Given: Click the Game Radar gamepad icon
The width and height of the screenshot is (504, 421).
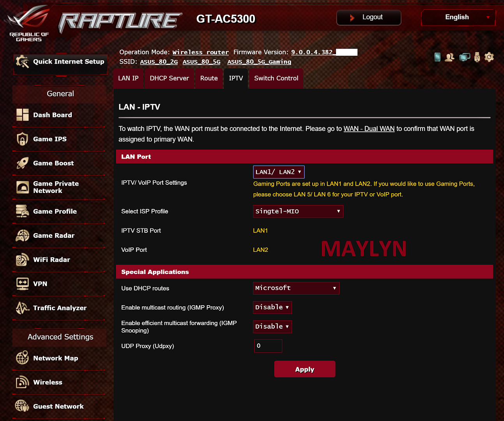Looking at the screenshot, I should click(22, 235).
